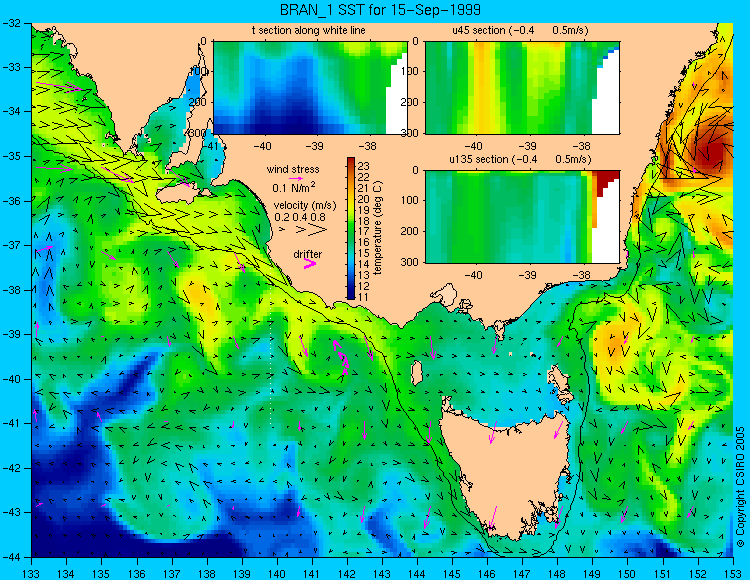The image size is (750, 580).
Task: Click longitude tick label "153"
Action: (x=732, y=574)
